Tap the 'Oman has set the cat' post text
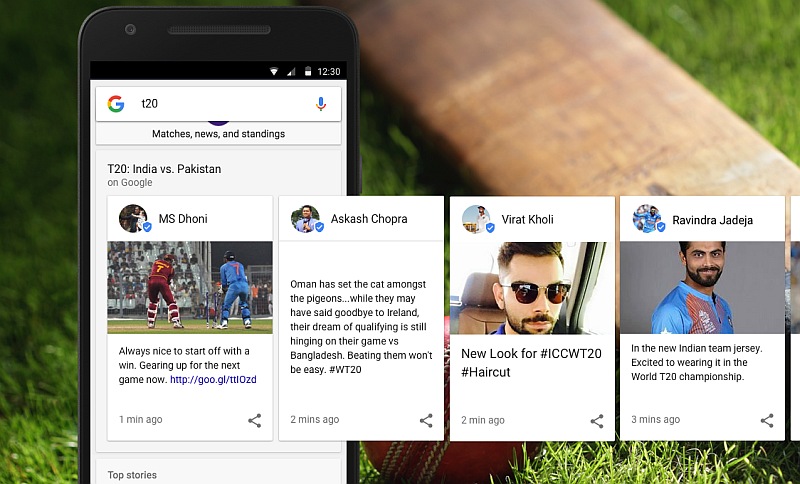The height and width of the screenshot is (484, 800). click(361, 326)
